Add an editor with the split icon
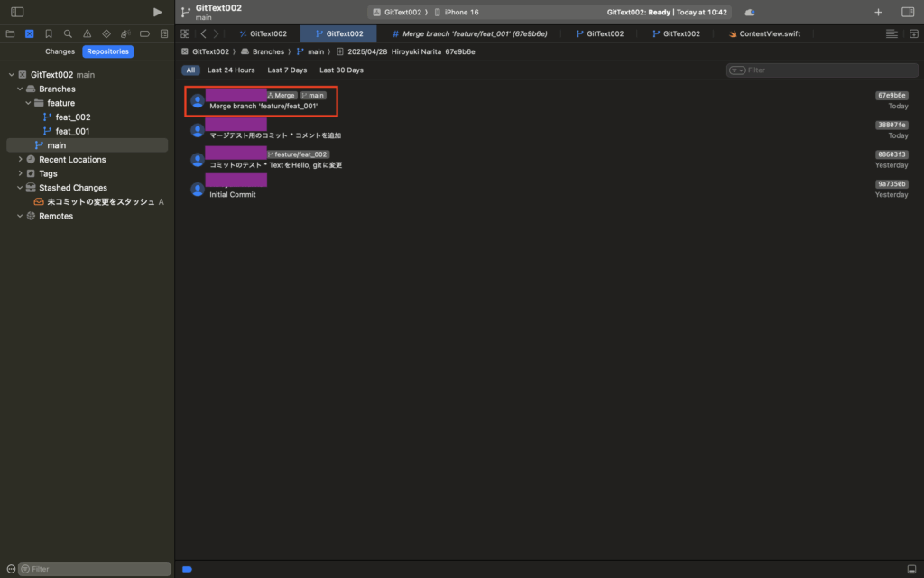The height and width of the screenshot is (578, 924). click(x=914, y=33)
